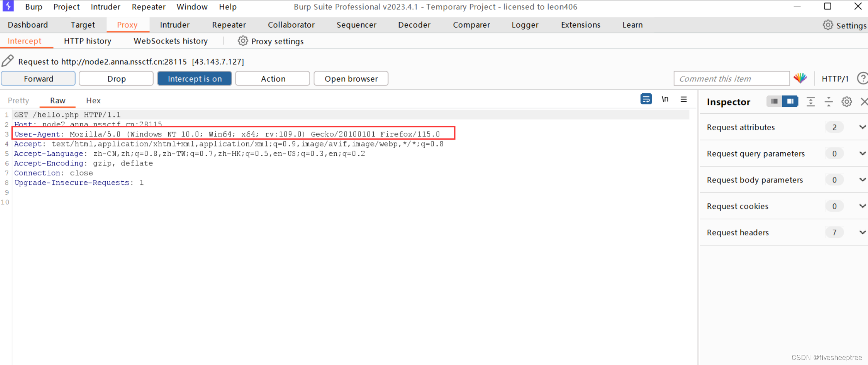
Task: Switch Inspector to right-pane layout
Action: pyautogui.click(x=790, y=101)
